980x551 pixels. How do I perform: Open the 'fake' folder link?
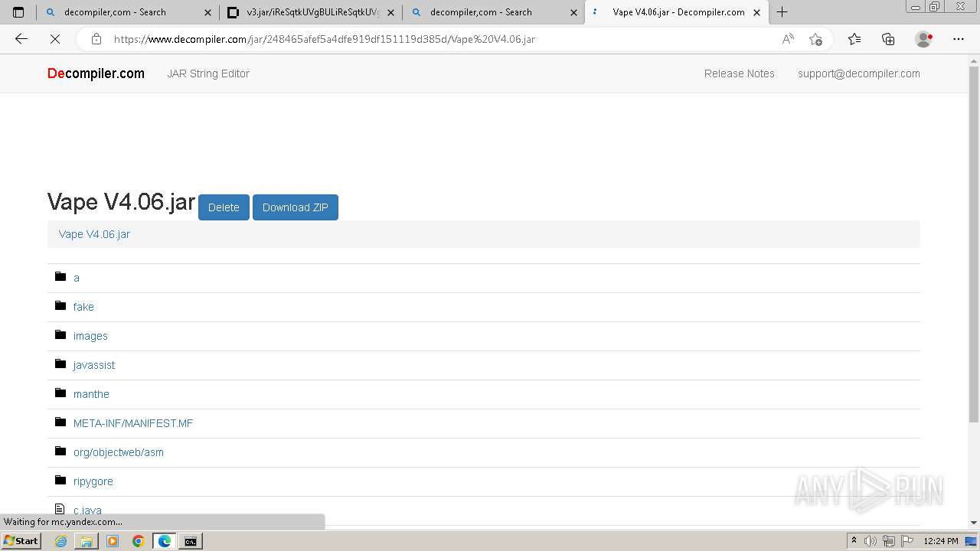(83, 307)
